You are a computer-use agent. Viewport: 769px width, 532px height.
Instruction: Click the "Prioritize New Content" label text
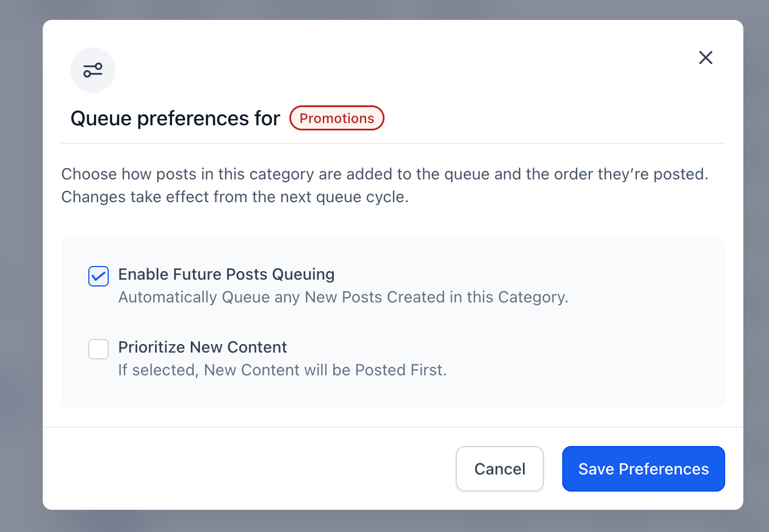pyautogui.click(x=202, y=347)
